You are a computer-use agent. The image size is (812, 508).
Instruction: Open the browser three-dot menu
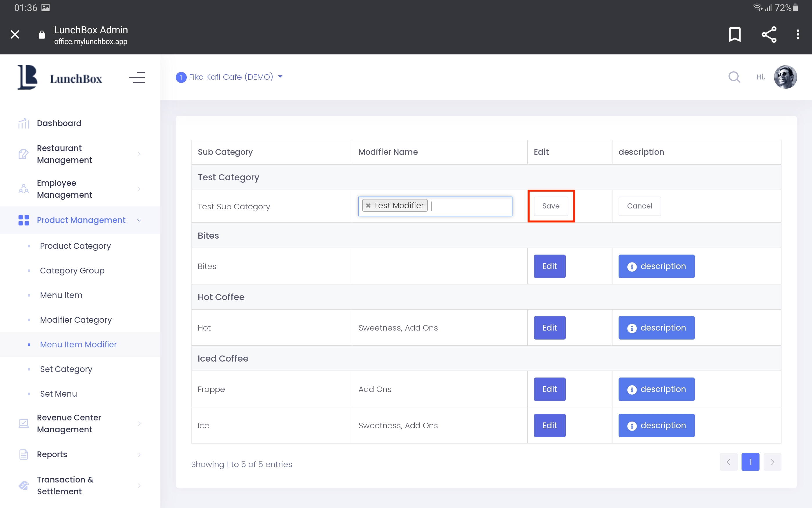[797, 34]
